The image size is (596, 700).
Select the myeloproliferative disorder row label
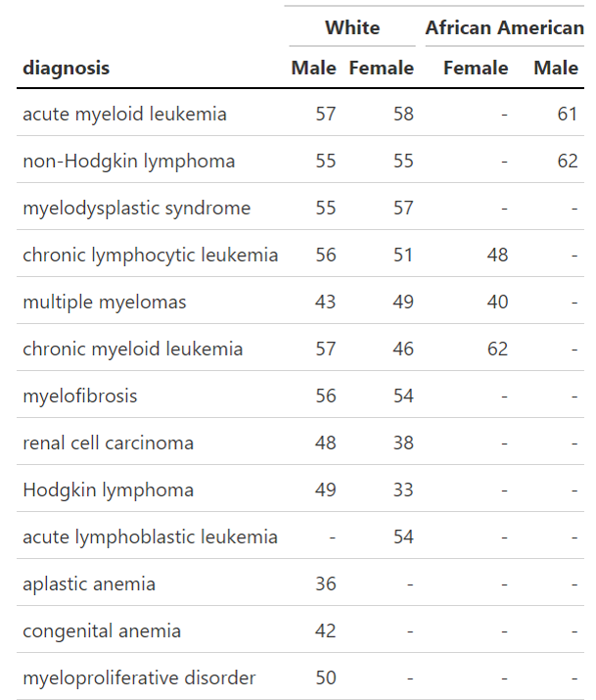pyautogui.click(x=139, y=678)
